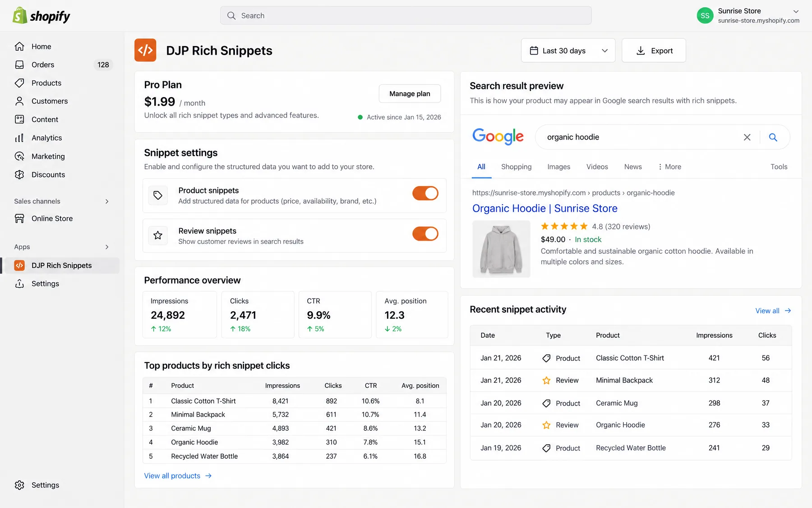
Task: Click the Home icon in sidebar
Action: 19,47
